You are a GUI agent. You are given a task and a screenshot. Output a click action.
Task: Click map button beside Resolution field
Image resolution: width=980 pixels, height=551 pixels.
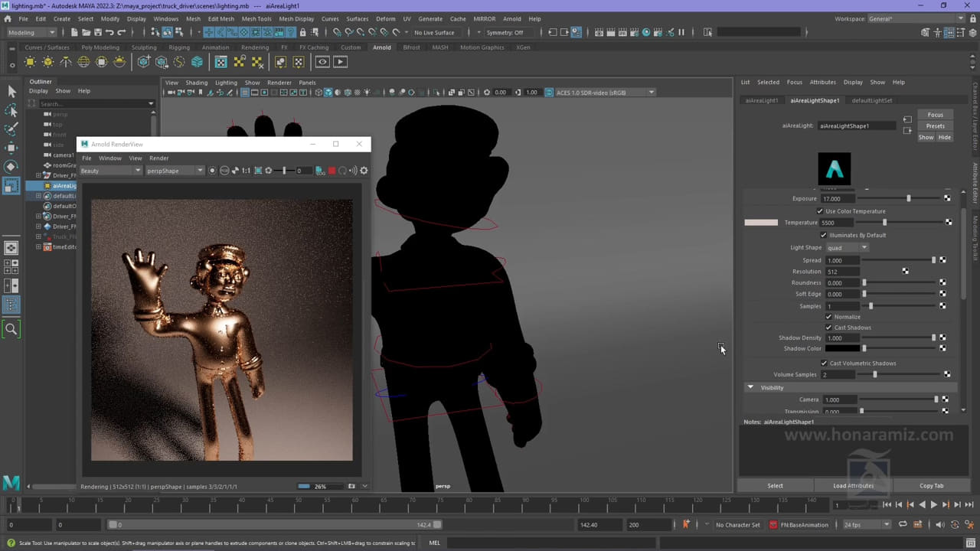coord(905,271)
